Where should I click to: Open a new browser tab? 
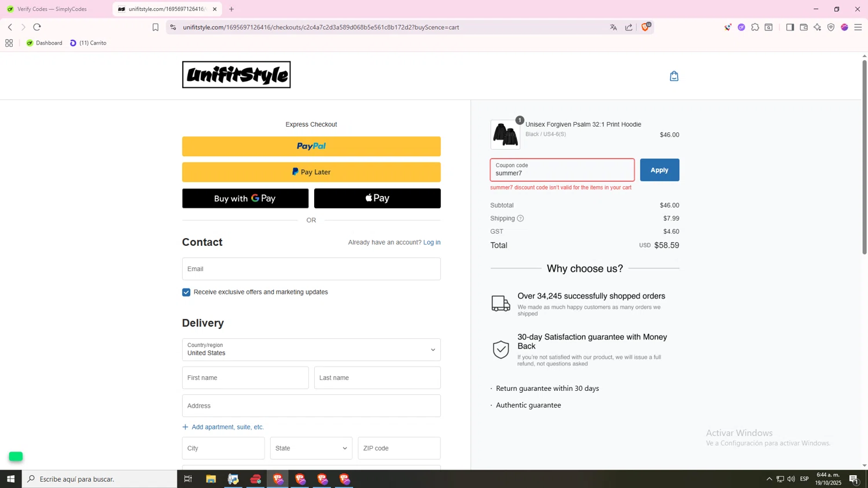(231, 9)
